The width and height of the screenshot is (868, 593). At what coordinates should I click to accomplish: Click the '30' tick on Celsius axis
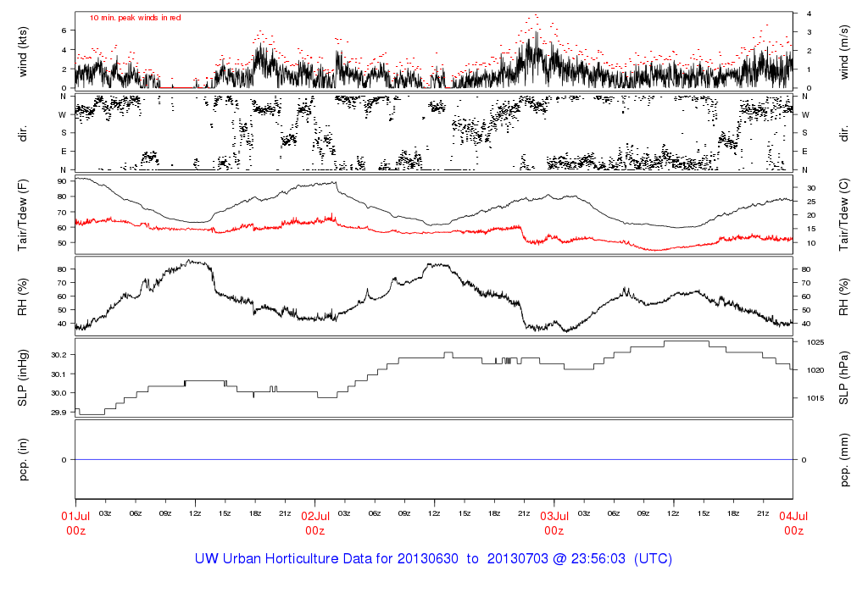coord(811,188)
